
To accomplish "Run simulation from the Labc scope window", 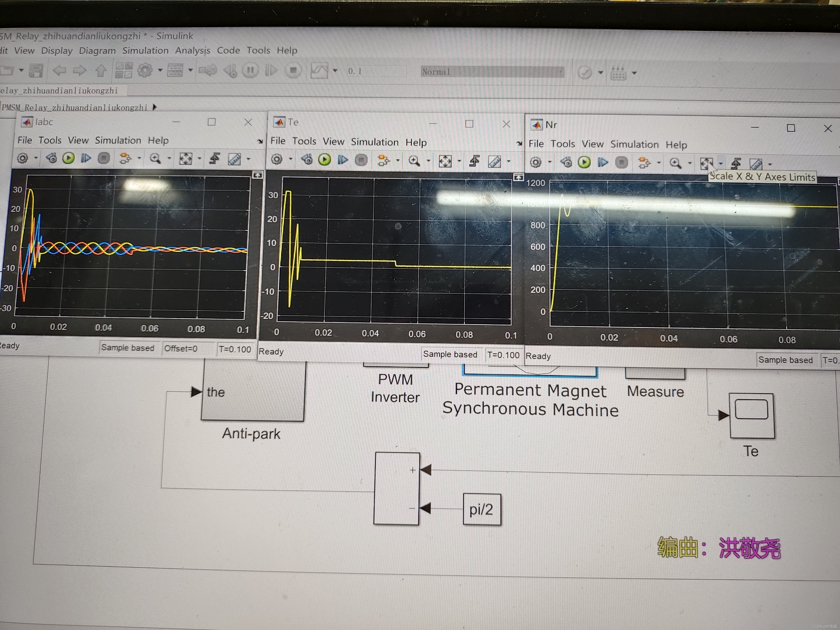I will (x=68, y=158).
